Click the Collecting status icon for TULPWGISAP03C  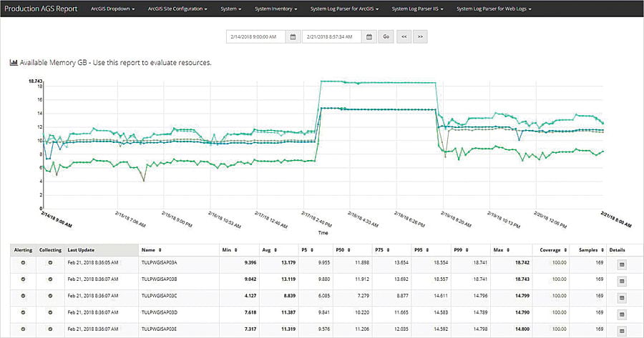50,295
